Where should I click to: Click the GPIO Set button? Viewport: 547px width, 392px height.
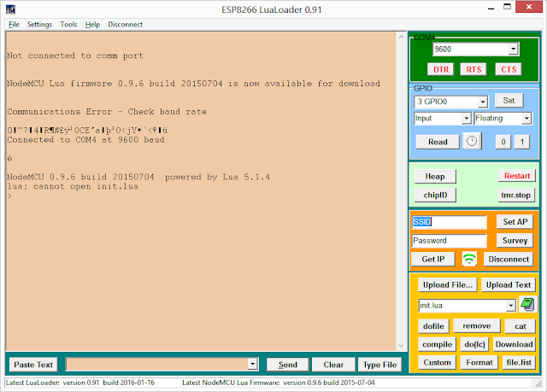[x=509, y=101]
